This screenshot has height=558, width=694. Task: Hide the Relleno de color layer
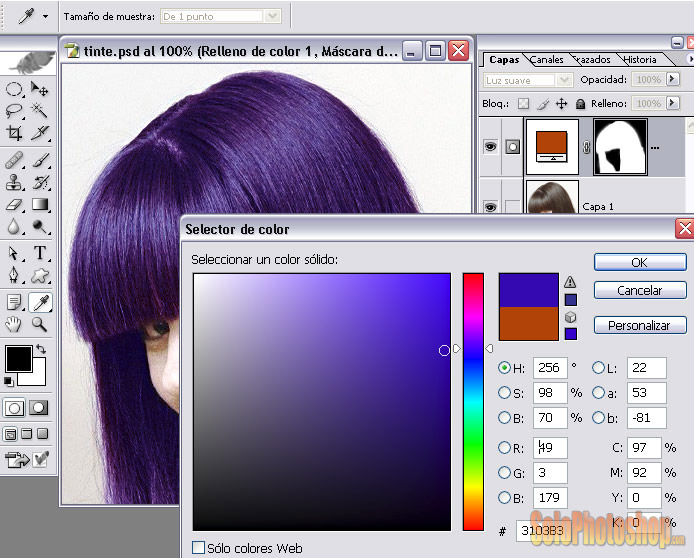490,146
